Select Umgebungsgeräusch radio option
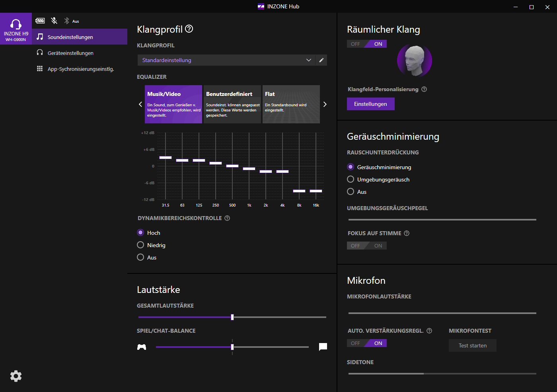The image size is (557, 392). [378, 179]
